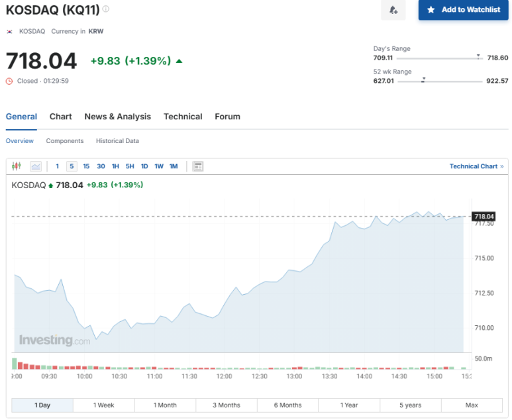This screenshot has height=420, width=512.
Task: Click the +9.83 (+1.39%) change in header
Action: pos(130,61)
